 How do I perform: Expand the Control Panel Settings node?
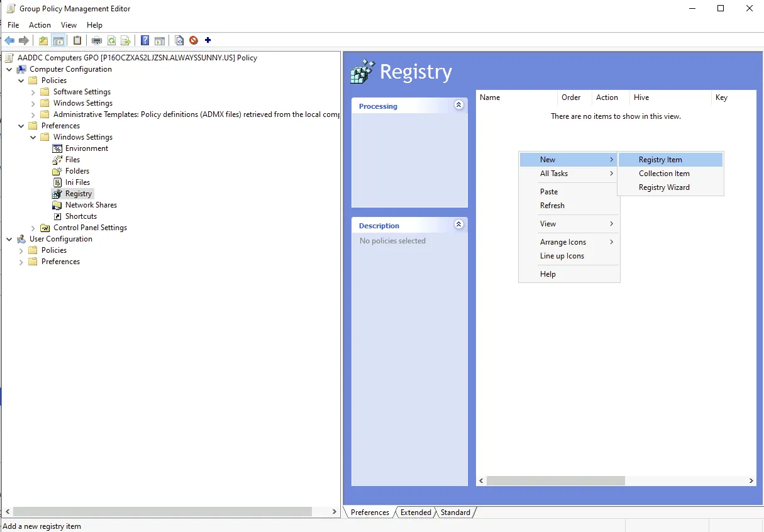33,228
